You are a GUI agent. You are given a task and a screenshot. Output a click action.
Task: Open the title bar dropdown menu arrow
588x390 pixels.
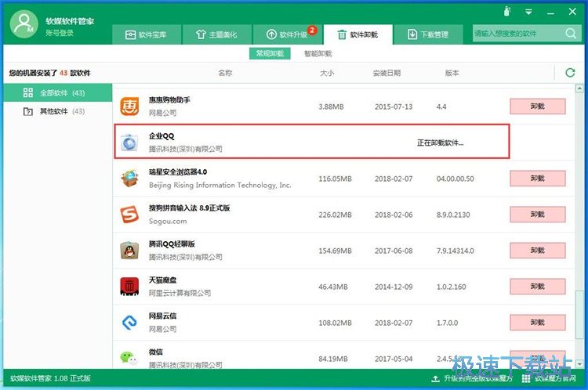point(528,12)
